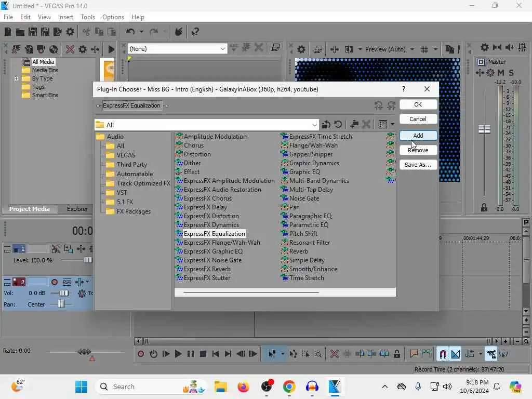532x399 pixels.
Task: Click plug-in chooser Up One Level icon
Action: (326, 125)
